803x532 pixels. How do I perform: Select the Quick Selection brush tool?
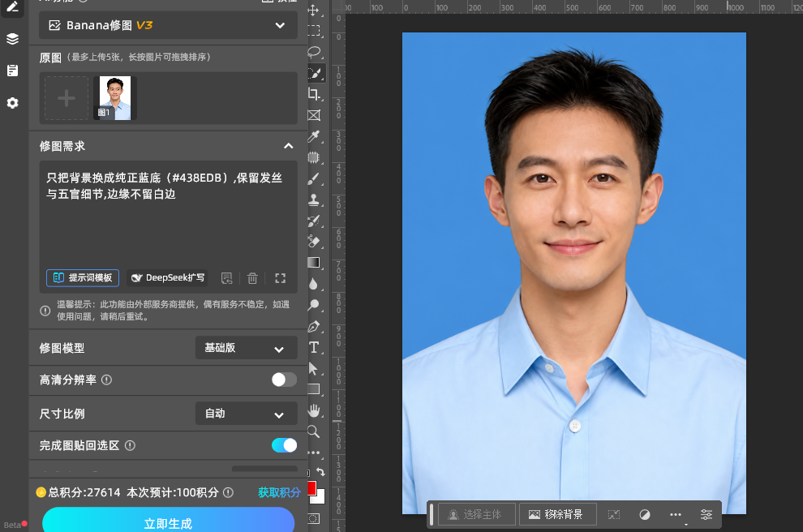(316, 73)
